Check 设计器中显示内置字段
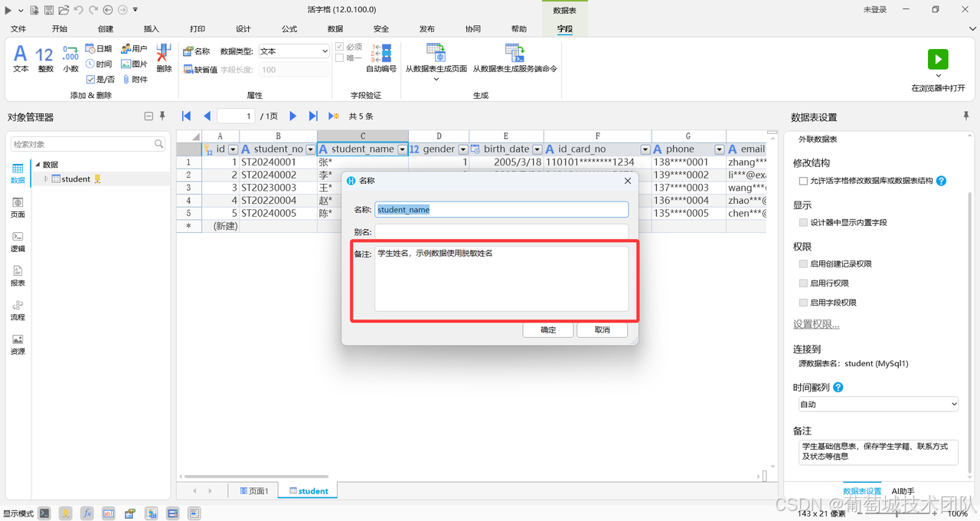The image size is (980, 521). (803, 223)
